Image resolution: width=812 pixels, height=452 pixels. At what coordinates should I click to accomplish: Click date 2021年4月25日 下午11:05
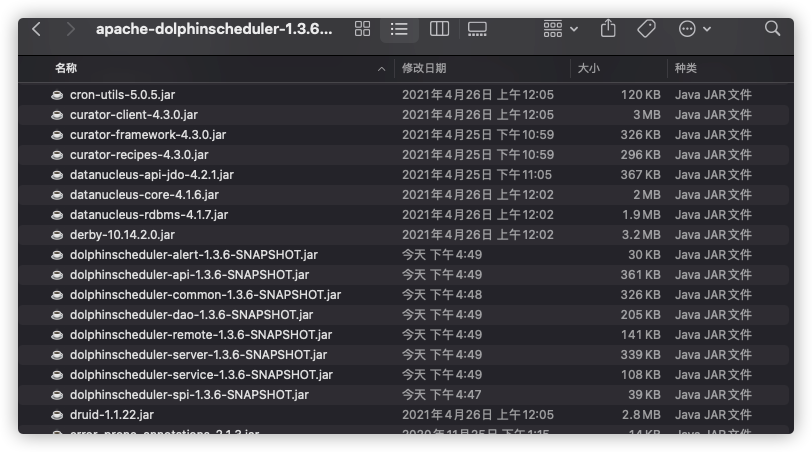coord(477,175)
